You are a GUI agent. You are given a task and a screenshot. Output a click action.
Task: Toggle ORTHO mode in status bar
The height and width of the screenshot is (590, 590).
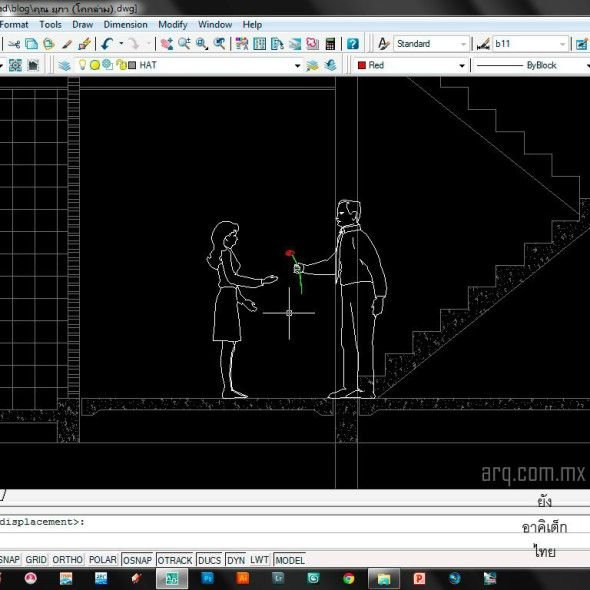click(x=67, y=560)
